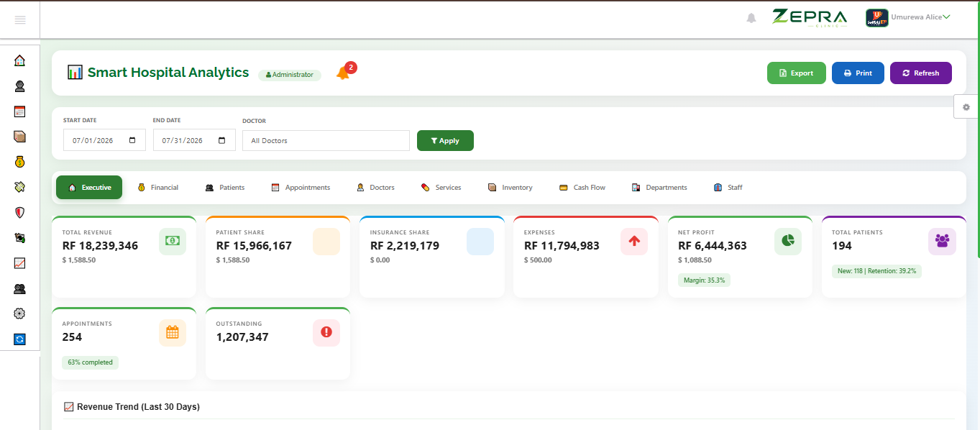Switch to the Services tab
This screenshot has height=430, width=980.
coord(441,187)
